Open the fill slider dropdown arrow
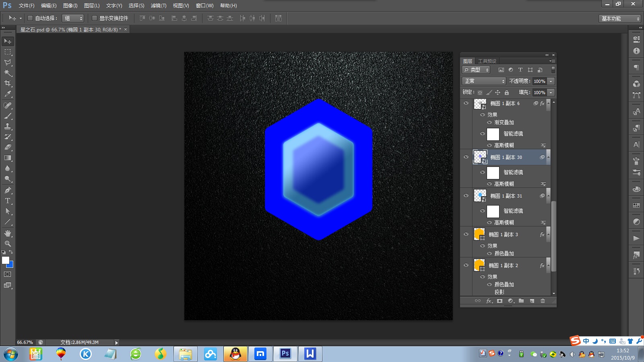 (x=551, y=93)
